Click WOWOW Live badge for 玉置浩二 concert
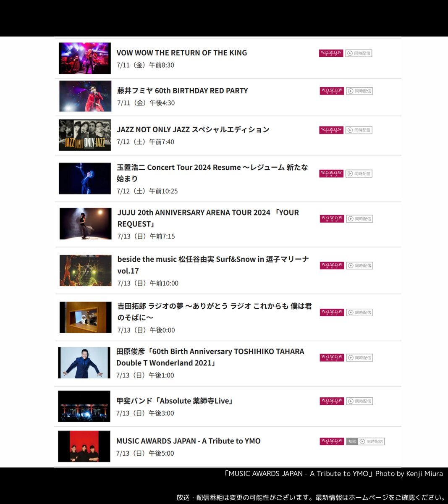 (x=332, y=173)
